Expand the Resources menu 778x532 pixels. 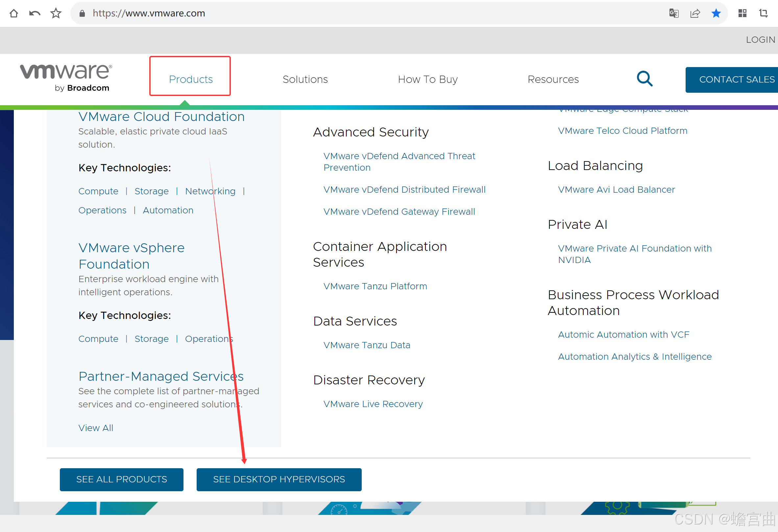pos(553,79)
